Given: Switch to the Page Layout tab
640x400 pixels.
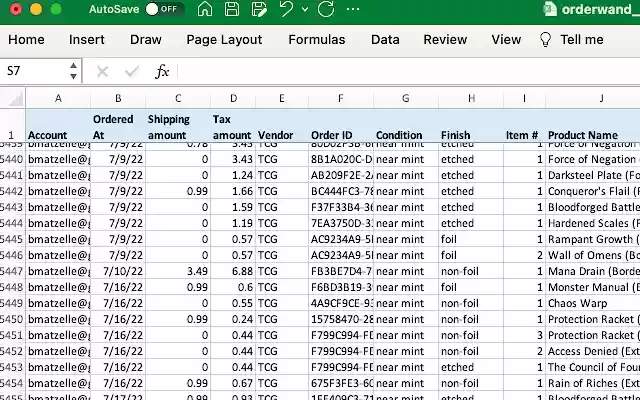Looking at the screenshot, I should pyautogui.click(x=224, y=39).
